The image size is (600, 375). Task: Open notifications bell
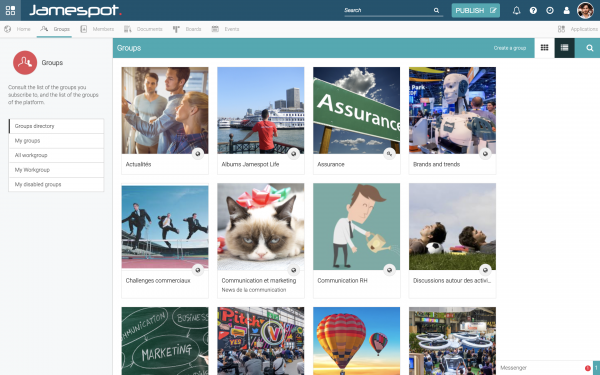click(x=517, y=10)
